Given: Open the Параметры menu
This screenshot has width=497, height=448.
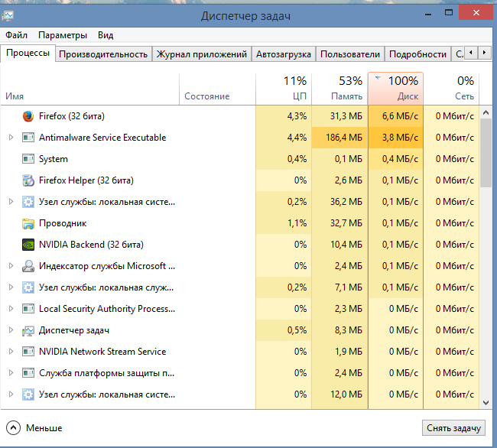Looking at the screenshot, I should [x=63, y=35].
